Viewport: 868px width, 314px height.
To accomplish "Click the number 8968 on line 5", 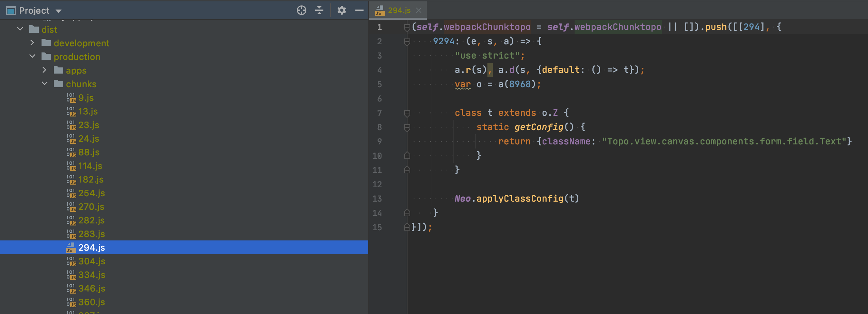I will pos(520,84).
